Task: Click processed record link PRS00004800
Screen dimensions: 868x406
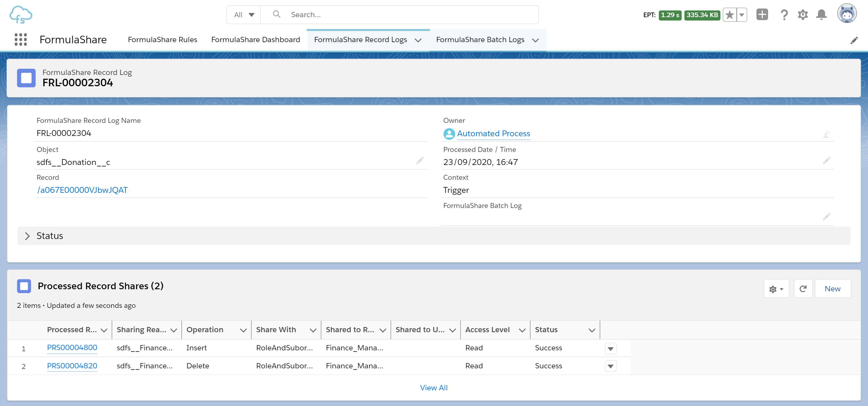Action: (x=72, y=347)
